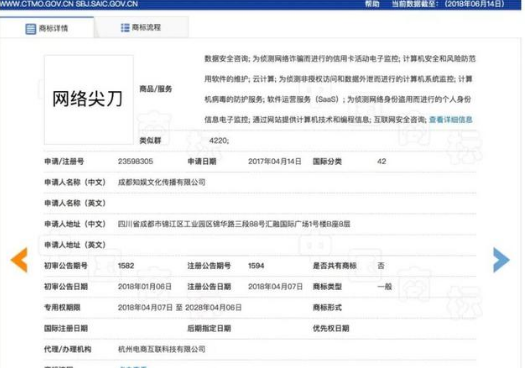Select registration number 23598305
The image size is (525, 368).
coord(135,161)
